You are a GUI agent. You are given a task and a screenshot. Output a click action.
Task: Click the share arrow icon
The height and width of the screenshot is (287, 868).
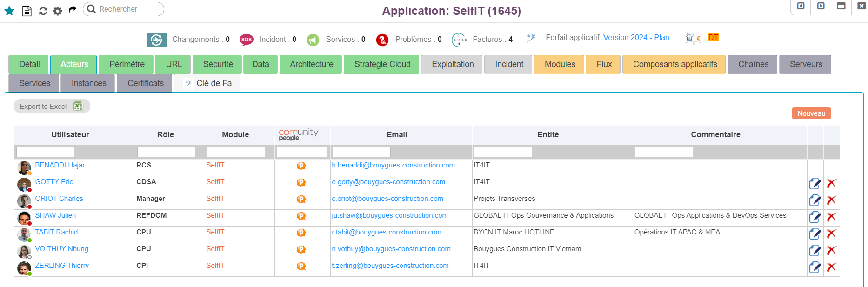pyautogui.click(x=72, y=9)
